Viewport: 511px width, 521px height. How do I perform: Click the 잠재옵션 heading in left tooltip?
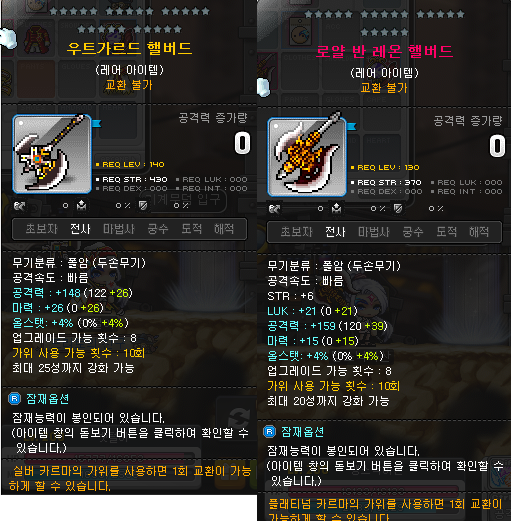(x=48, y=399)
